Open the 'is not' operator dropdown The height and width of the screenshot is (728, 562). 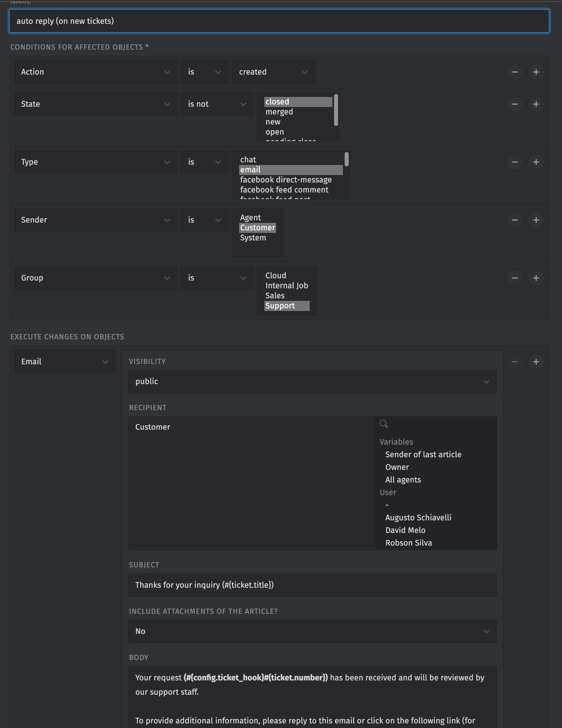tap(217, 104)
